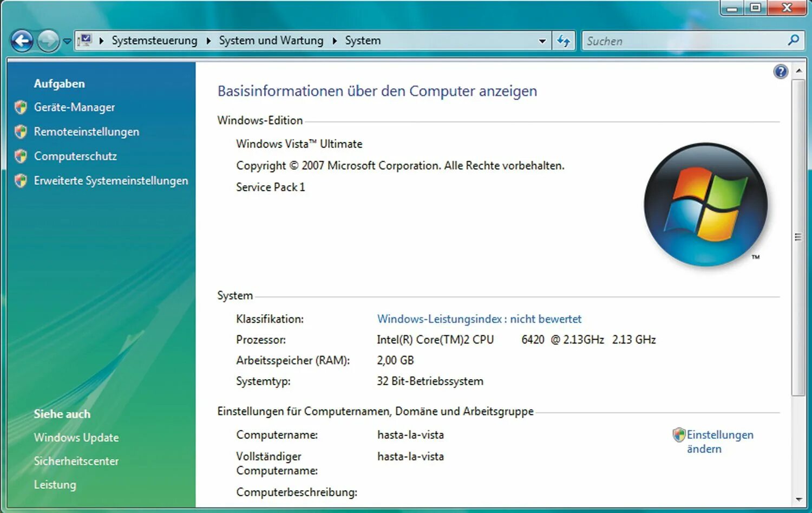The width and height of the screenshot is (812, 513).
Task: Open help with the question mark icon
Action: (x=781, y=72)
